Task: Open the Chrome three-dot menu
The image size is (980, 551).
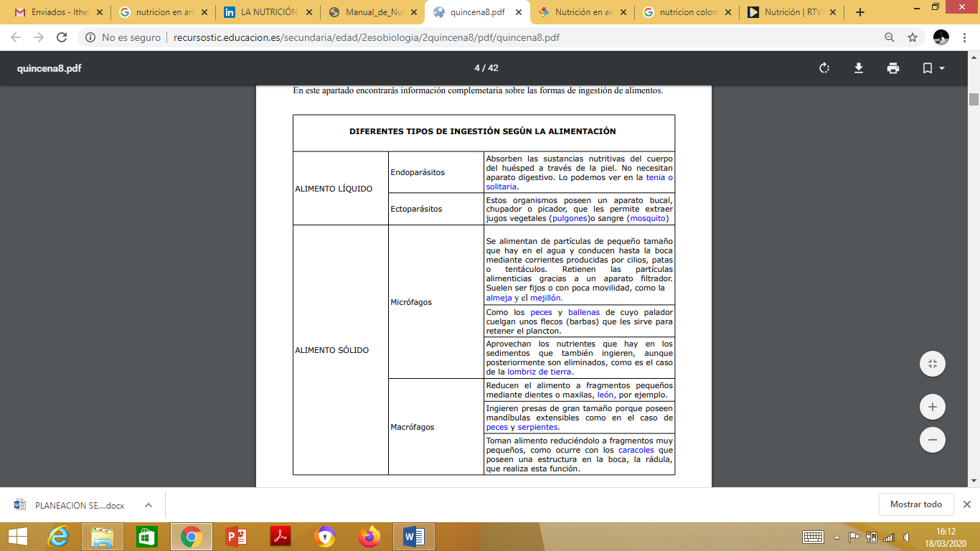Action: [964, 37]
